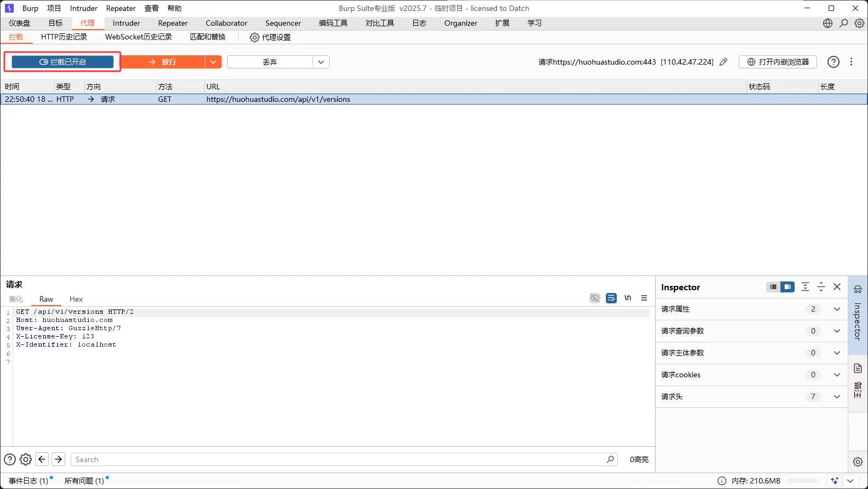
Task: Open the dropdown arrow beside 放行
Action: (x=213, y=62)
